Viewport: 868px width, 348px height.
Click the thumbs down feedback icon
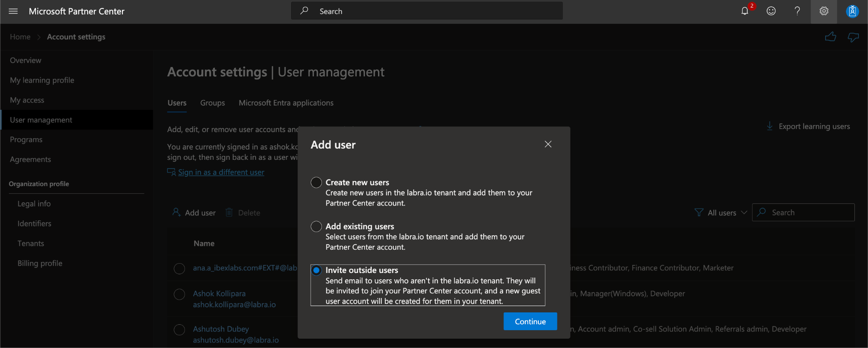(853, 37)
